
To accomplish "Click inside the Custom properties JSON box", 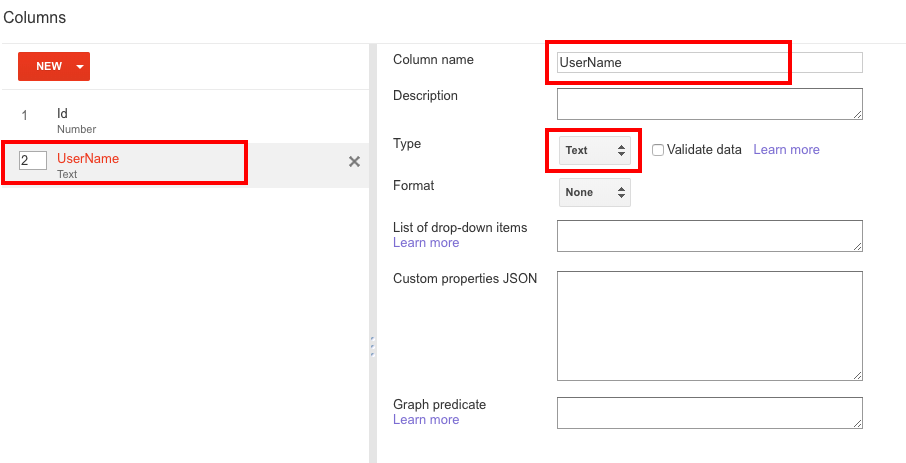I will (x=708, y=325).
